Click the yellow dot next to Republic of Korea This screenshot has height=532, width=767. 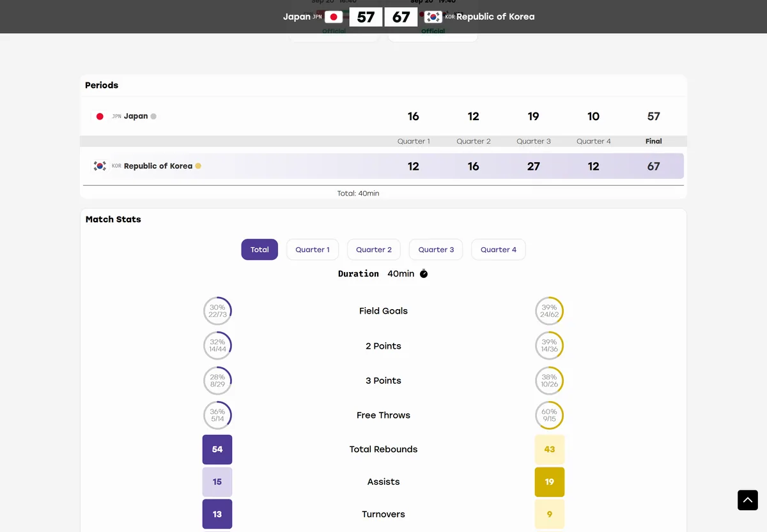click(x=198, y=166)
